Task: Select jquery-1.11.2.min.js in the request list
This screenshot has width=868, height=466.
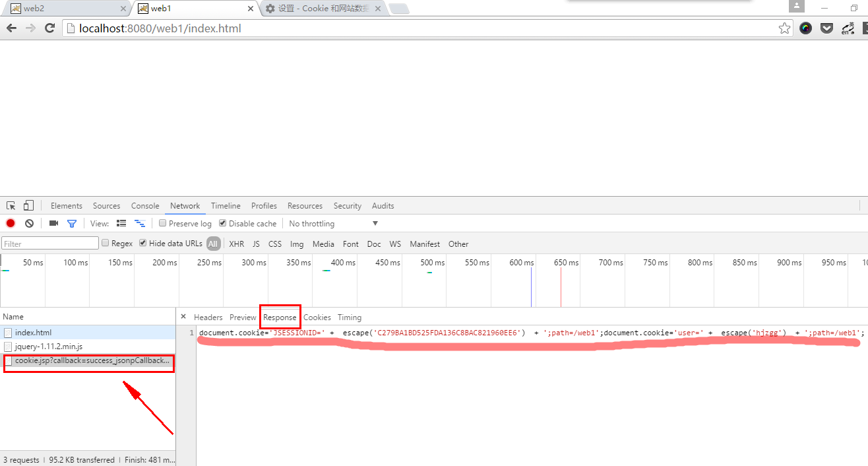Action: pos(48,347)
